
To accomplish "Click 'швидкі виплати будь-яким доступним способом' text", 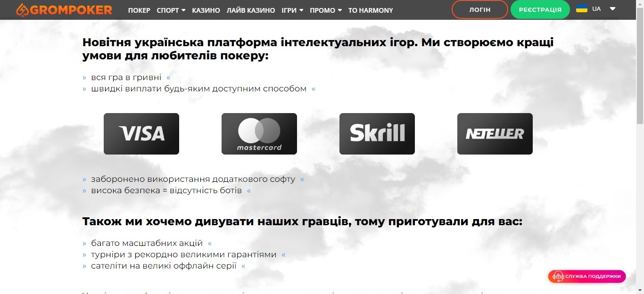I will (x=199, y=89).
